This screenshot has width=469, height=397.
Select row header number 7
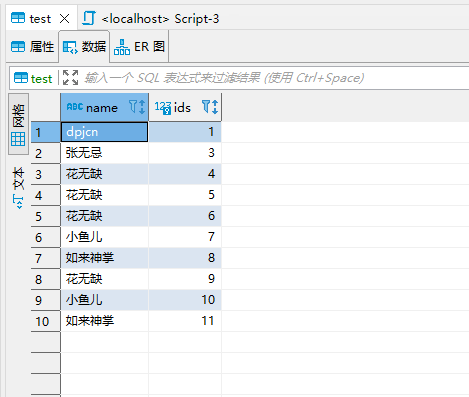[46, 258]
